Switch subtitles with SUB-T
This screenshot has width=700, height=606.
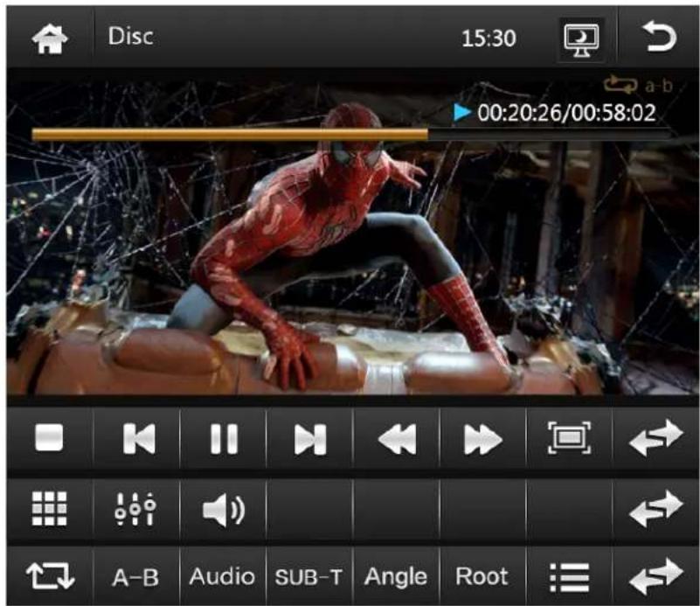point(308,577)
